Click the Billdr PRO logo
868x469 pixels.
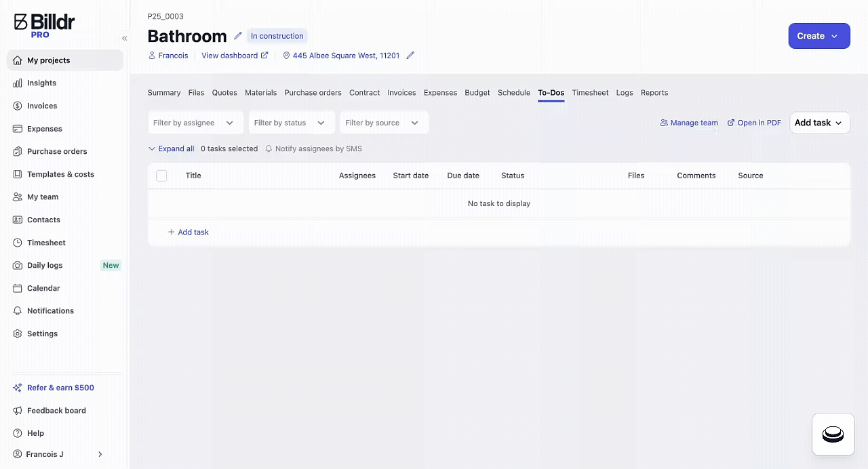coord(44,25)
